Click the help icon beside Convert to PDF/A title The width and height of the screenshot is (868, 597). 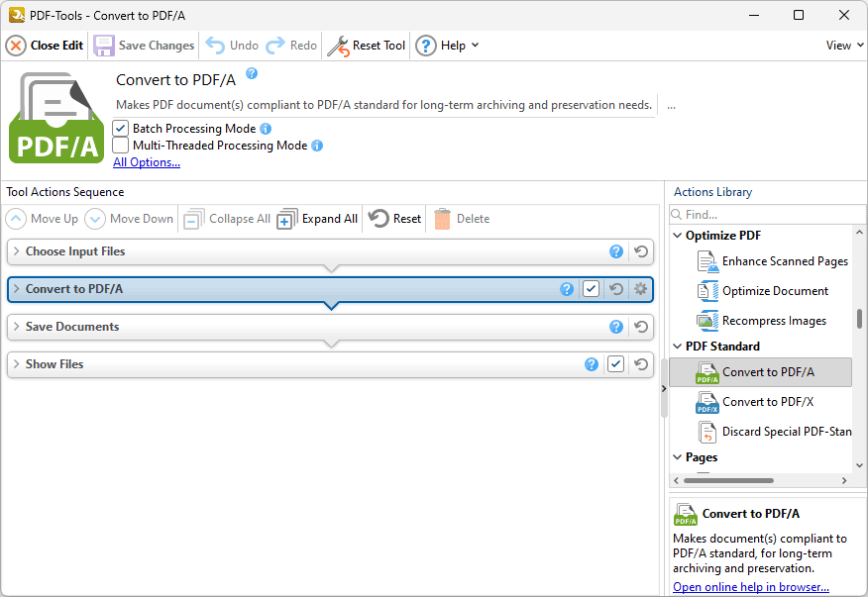252,73
